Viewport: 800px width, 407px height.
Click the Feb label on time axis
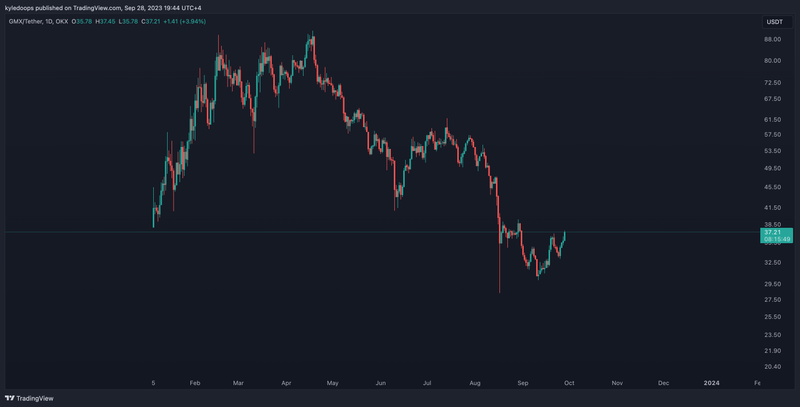[x=195, y=383]
